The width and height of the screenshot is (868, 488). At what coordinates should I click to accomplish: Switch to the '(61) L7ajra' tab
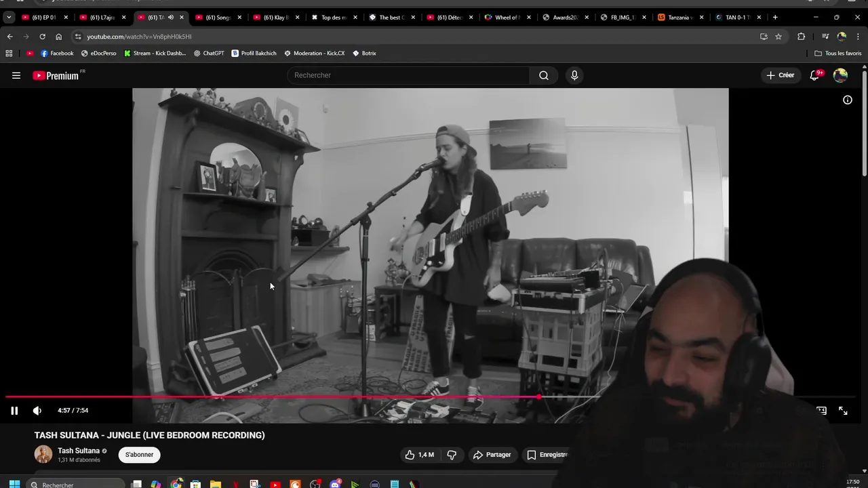coord(102,17)
